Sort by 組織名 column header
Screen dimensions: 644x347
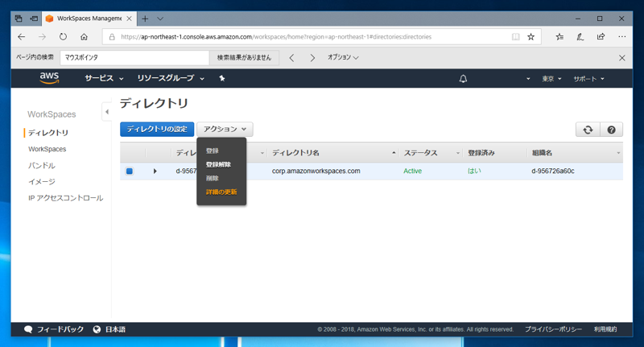click(x=542, y=153)
